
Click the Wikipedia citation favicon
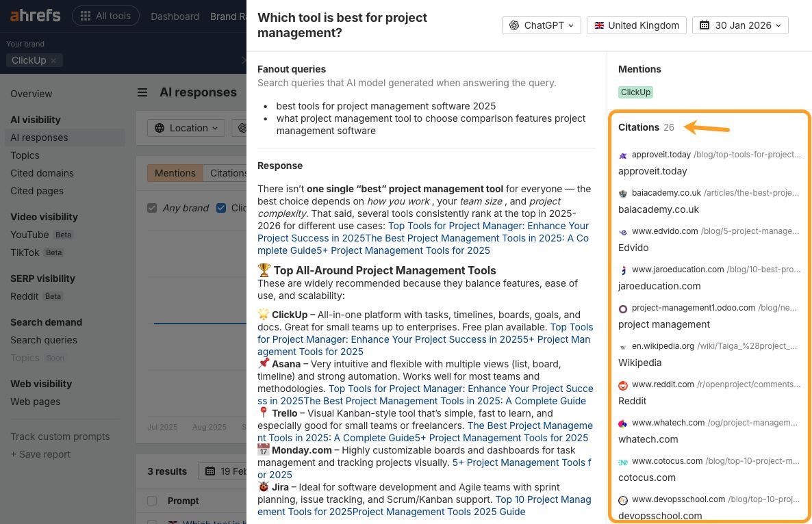click(x=623, y=347)
